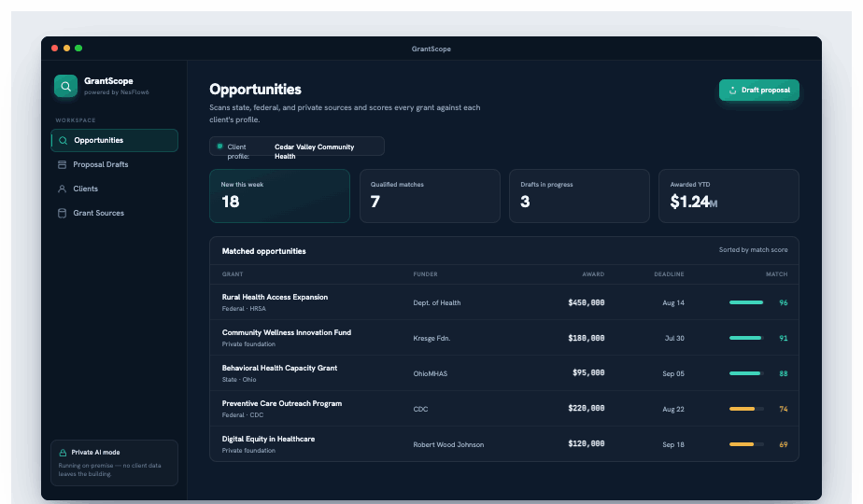Click the Opportunities search icon in sidebar

pyautogui.click(x=64, y=140)
